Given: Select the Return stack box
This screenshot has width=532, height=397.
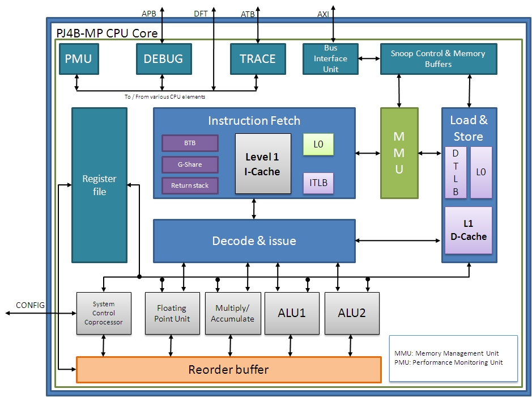Looking at the screenshot, I should click(190, 185).
